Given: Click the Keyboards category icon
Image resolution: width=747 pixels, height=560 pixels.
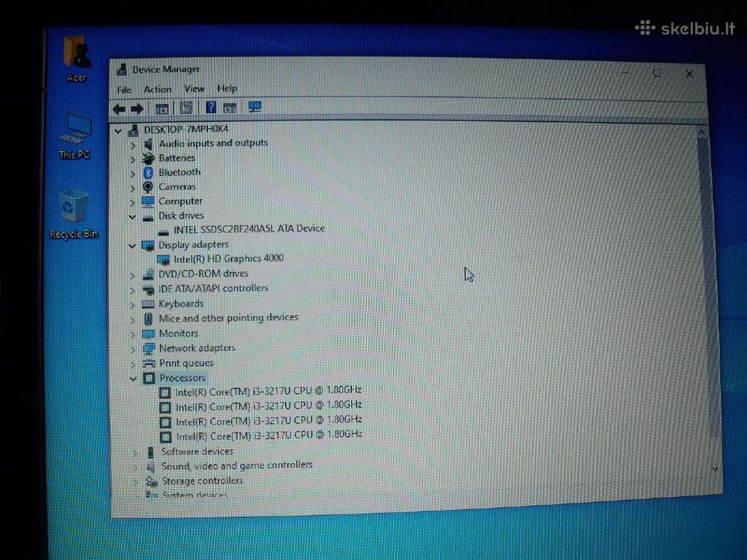Looking at the screenshot, I should pos(148,304).
